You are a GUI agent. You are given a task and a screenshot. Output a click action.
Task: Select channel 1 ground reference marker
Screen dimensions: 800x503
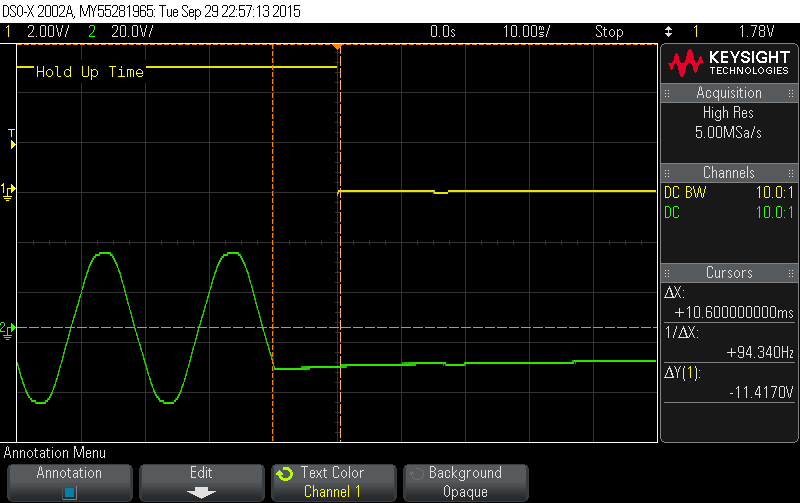tap(8, 192)
